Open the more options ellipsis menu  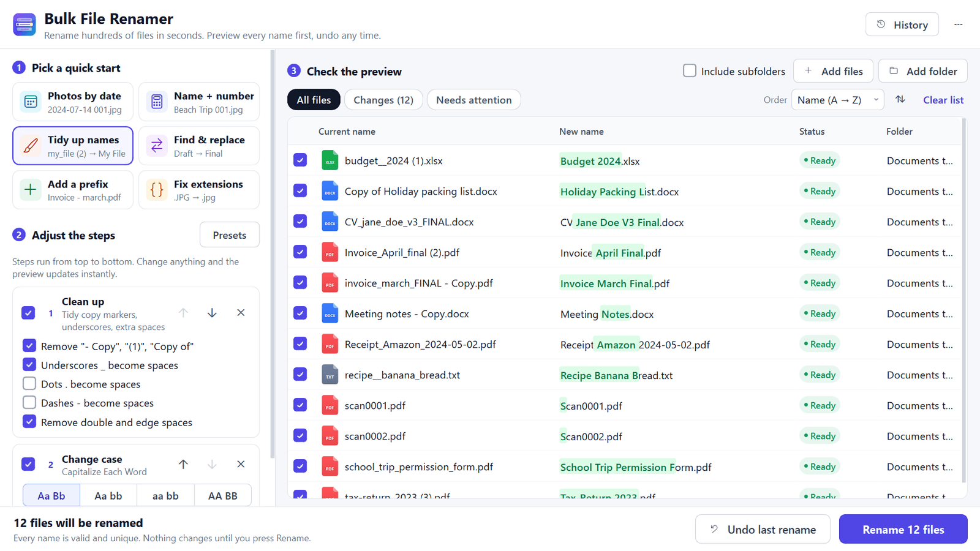(958, 24)
